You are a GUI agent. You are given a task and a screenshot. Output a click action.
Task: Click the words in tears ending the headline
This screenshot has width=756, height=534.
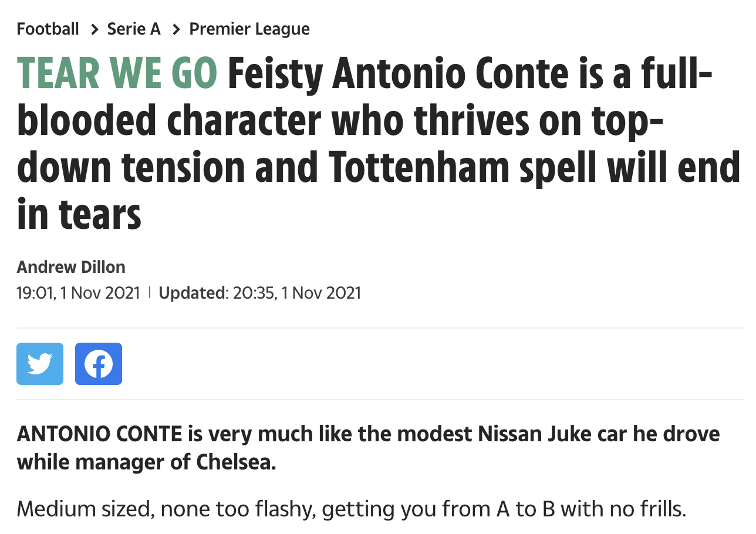79,213
